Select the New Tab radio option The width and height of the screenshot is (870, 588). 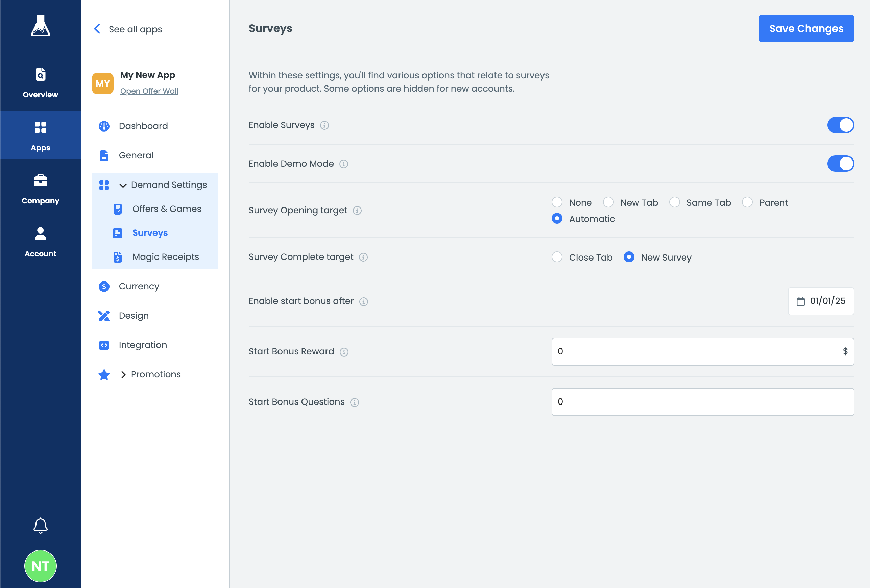pos(608,202)
